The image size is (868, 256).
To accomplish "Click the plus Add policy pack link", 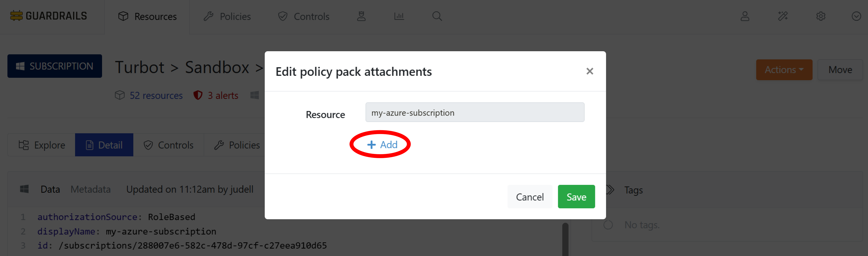I will [382, 144].
